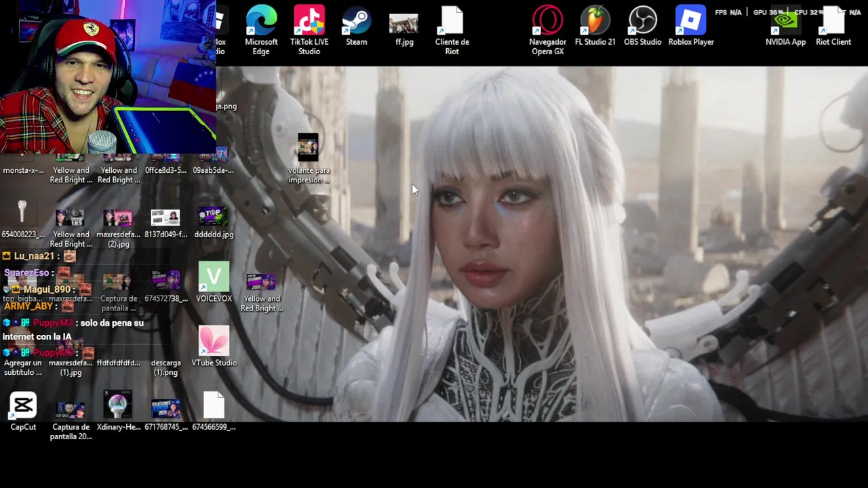The width and height of the screenshot is (868, 488).
Task: Select the VTube Studio desktop shortcut
Action: click(214, 346)
